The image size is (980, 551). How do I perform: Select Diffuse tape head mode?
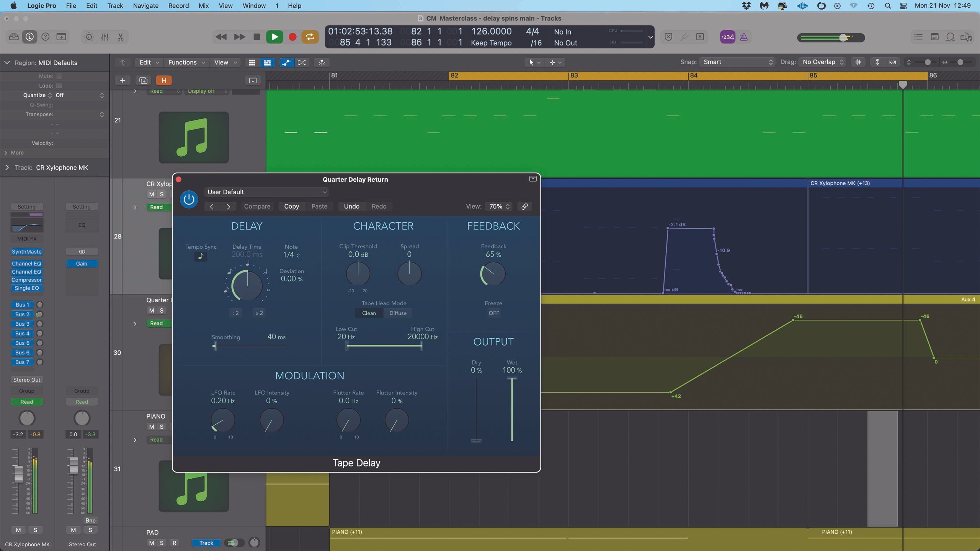click(398, 313)
